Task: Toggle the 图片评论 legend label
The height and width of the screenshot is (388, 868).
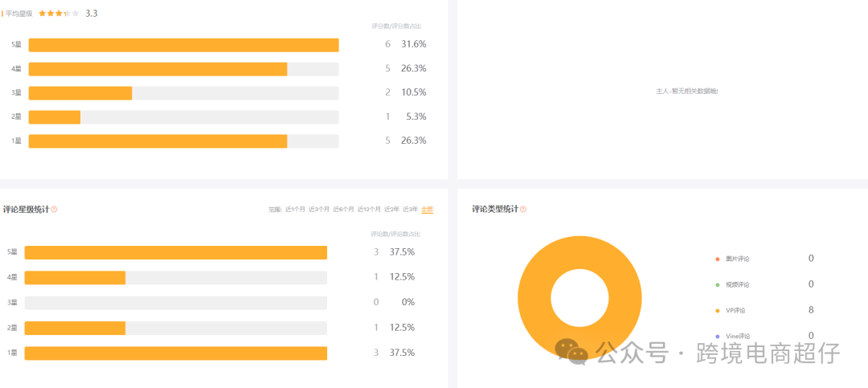Action: pyautogui.click(x=737, y=259)
